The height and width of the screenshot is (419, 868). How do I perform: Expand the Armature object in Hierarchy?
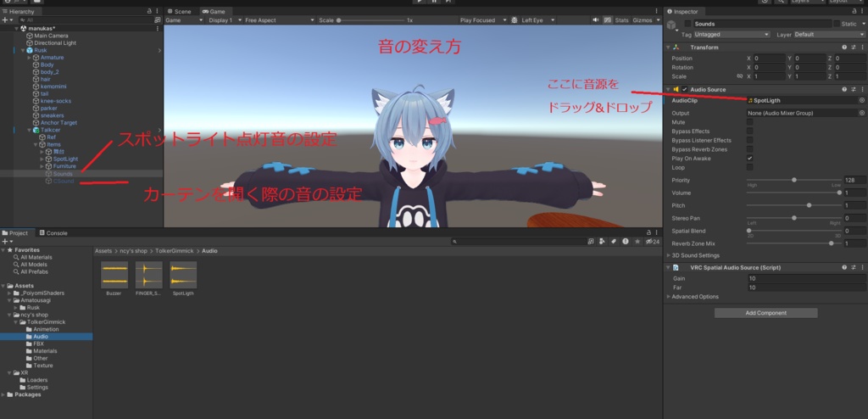pos(30,58)
